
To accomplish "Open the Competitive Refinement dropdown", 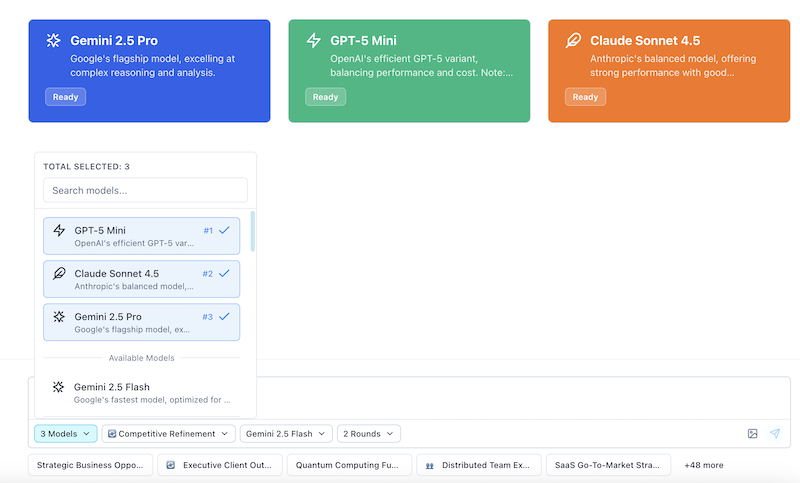I will 168,434.
